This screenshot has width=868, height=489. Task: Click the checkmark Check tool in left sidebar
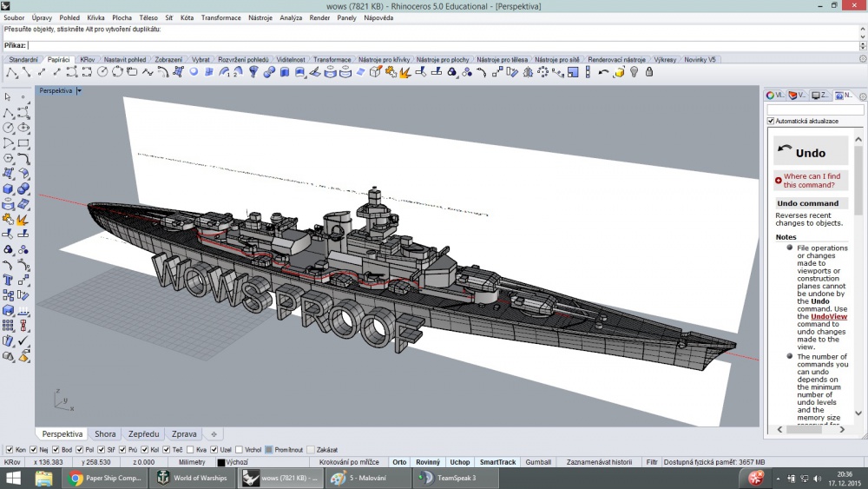tap(23, 341)
